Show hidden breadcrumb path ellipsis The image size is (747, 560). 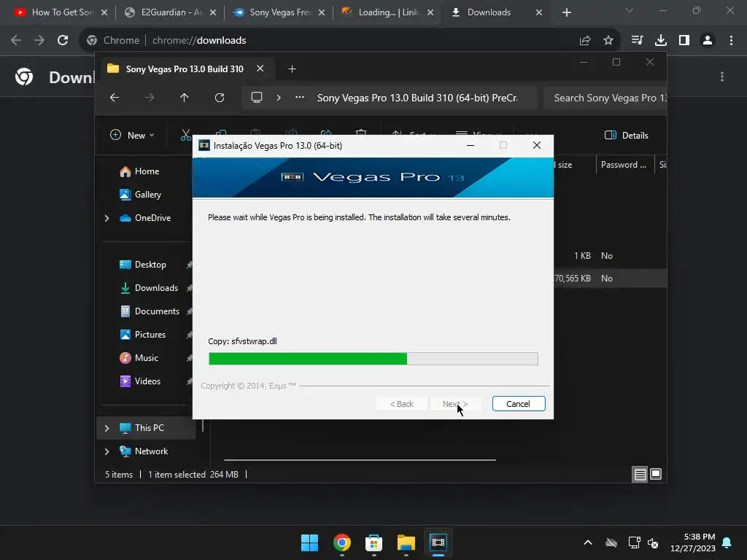coord(300,98)
